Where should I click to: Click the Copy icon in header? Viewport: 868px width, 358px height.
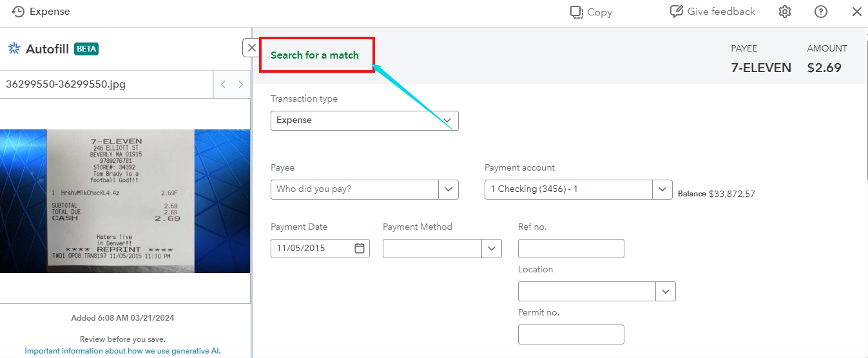point(576,12)
